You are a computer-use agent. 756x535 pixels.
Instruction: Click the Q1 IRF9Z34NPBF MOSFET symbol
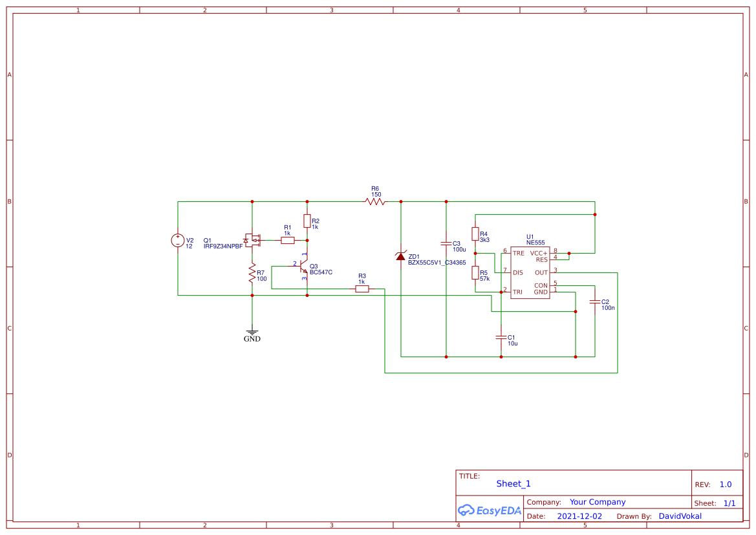252,240
